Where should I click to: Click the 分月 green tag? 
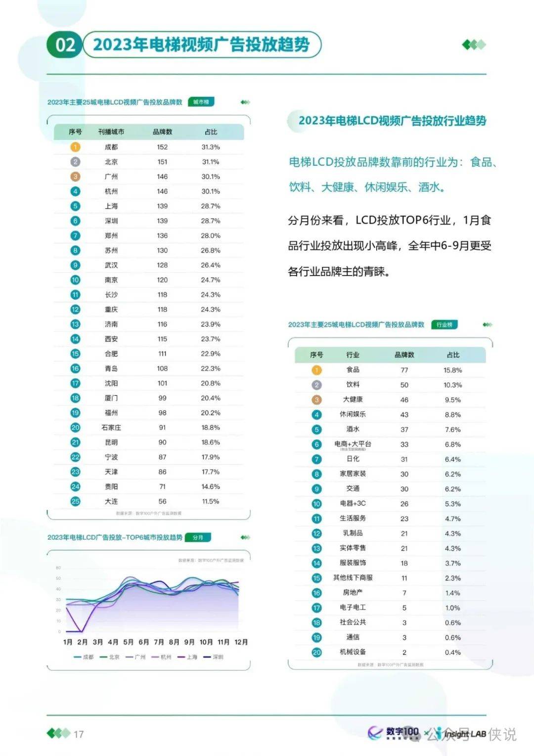pyautogui.click(x=198, y=537)
